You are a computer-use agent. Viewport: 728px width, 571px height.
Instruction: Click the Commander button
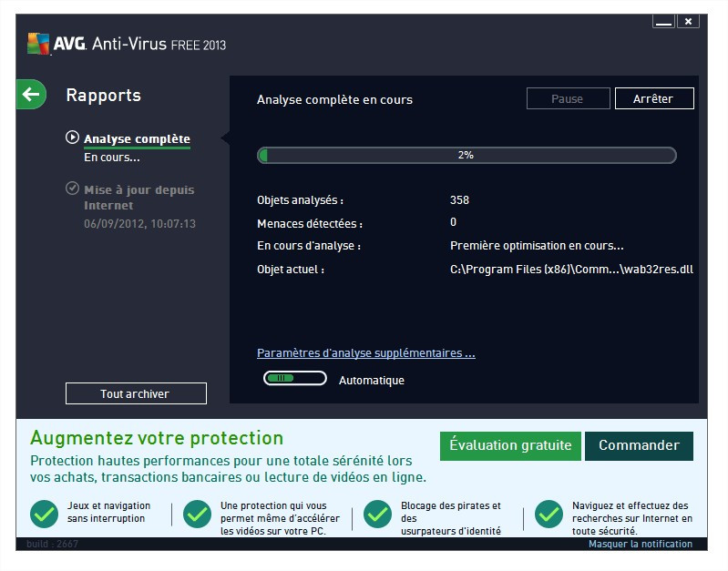coord(639,445)
